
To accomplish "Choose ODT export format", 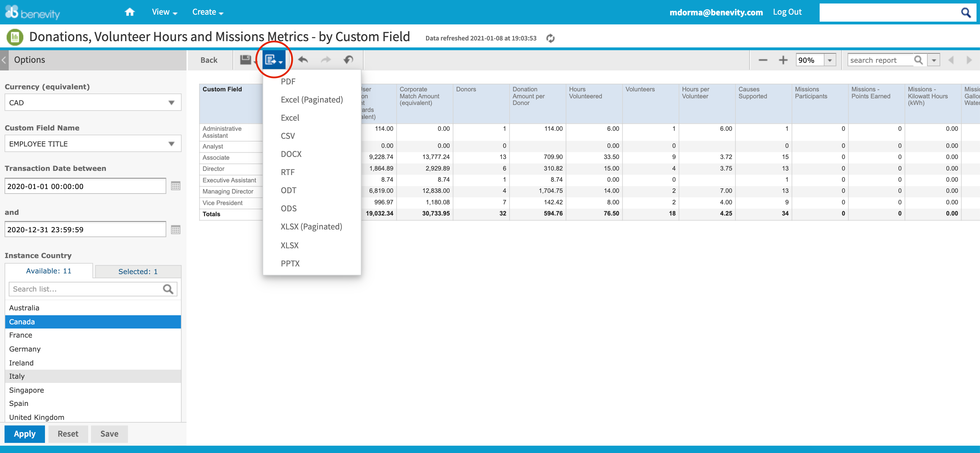I will coord(288,190).
